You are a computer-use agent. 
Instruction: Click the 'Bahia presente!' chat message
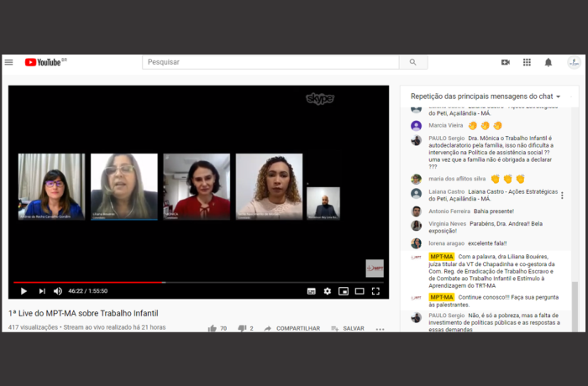coord(494,211)
